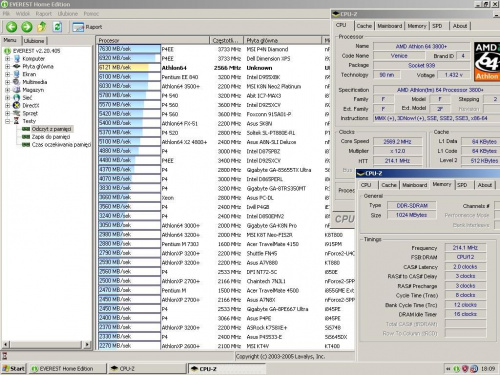Switch to EVEREST Home Edition taskbar button
500x375 pixels.
[x=67, y=369]
